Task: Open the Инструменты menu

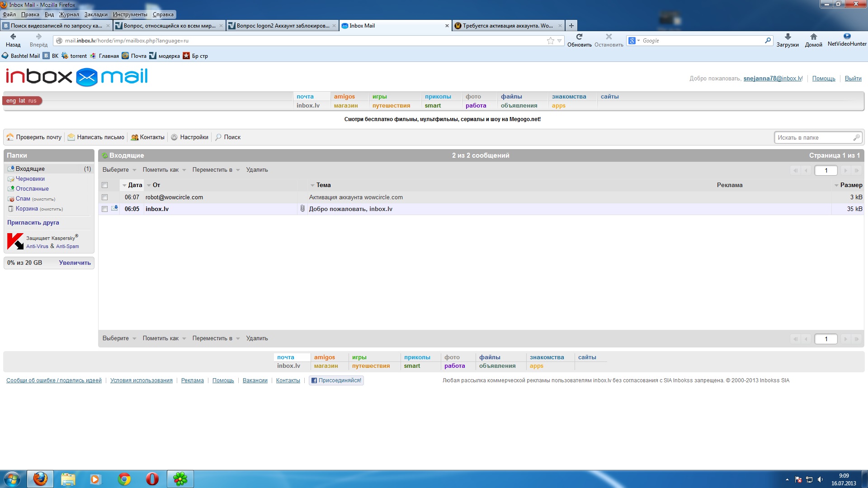Action: (x=130, y=14)
